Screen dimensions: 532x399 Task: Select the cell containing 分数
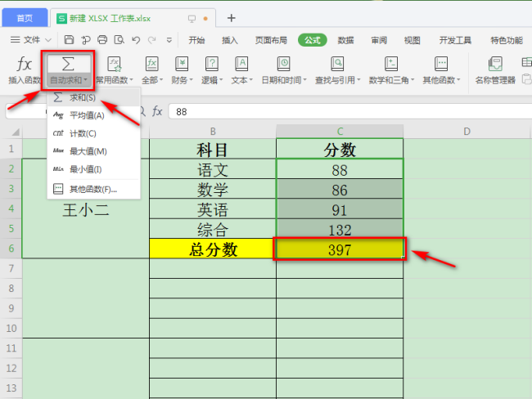click(340, 149)
